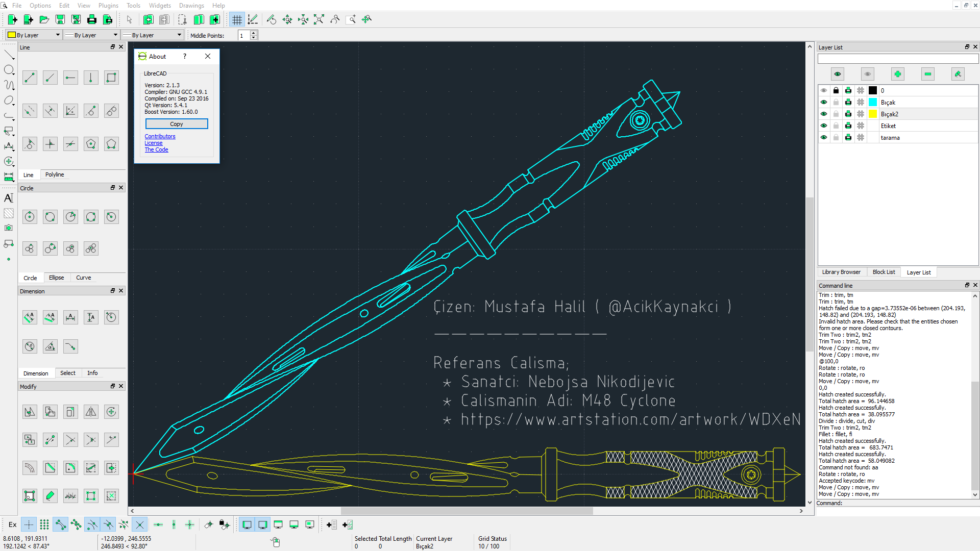Select the vertical line tool
Screen dimensions: 980x551
pos(91,78)
